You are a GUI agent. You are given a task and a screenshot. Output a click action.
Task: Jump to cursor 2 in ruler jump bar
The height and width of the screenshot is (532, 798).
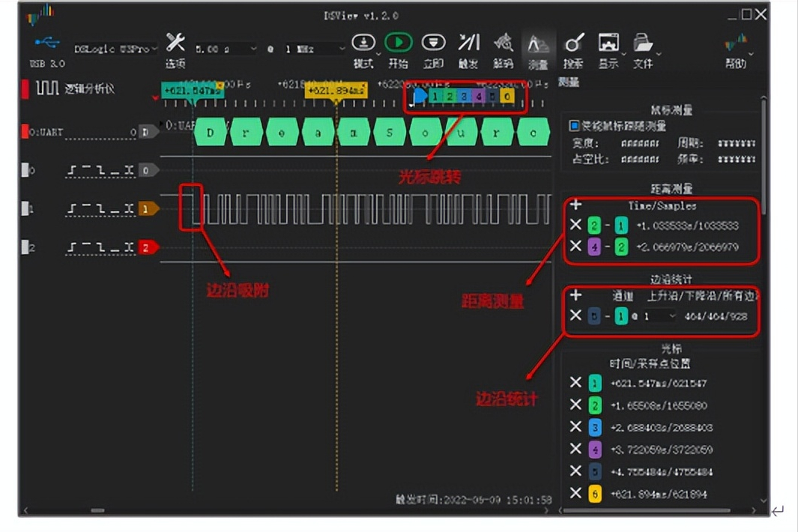click(450, 96)
